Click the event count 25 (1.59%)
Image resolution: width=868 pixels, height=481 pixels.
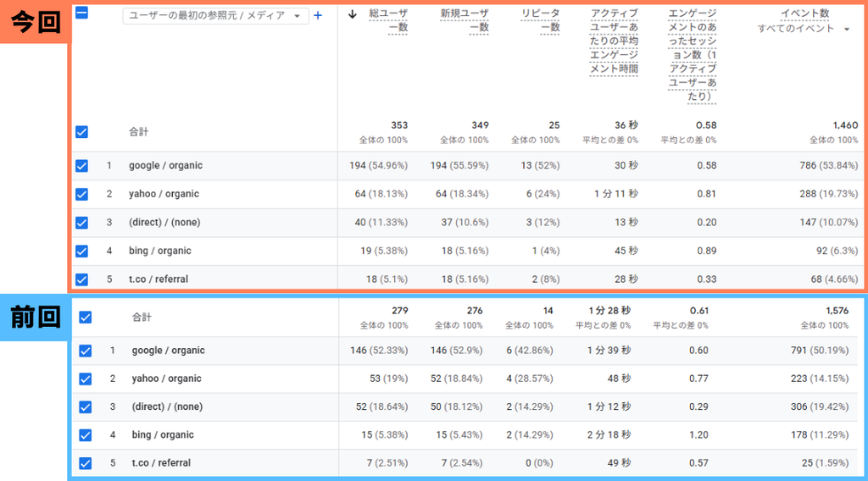(x=826, y=463)
